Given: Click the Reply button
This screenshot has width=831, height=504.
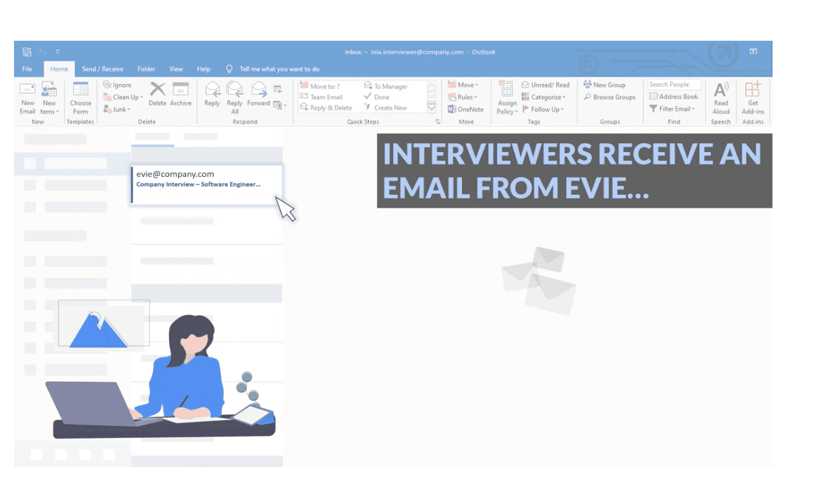Looking at the screenshot, I should 213,94.
